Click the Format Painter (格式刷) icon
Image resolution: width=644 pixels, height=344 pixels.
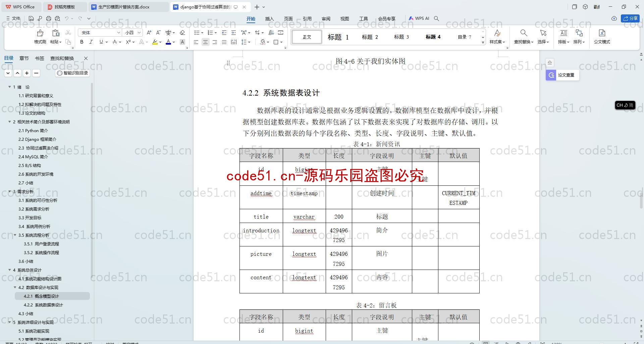pyautogui.click(x=40, y=33)
